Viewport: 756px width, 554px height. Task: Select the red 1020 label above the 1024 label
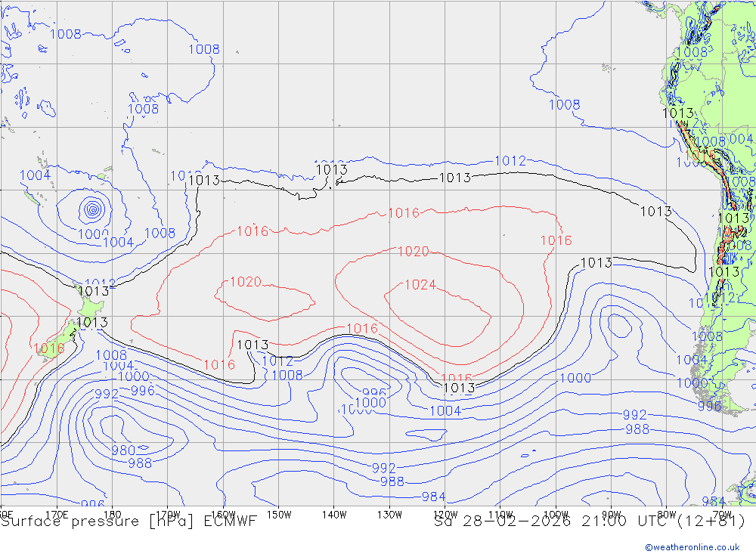(x=414, y=251)
